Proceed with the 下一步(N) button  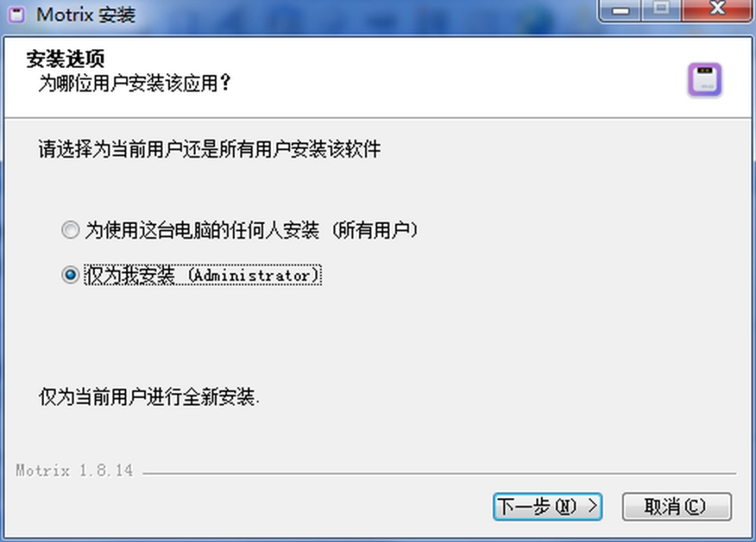click(547, 506)
